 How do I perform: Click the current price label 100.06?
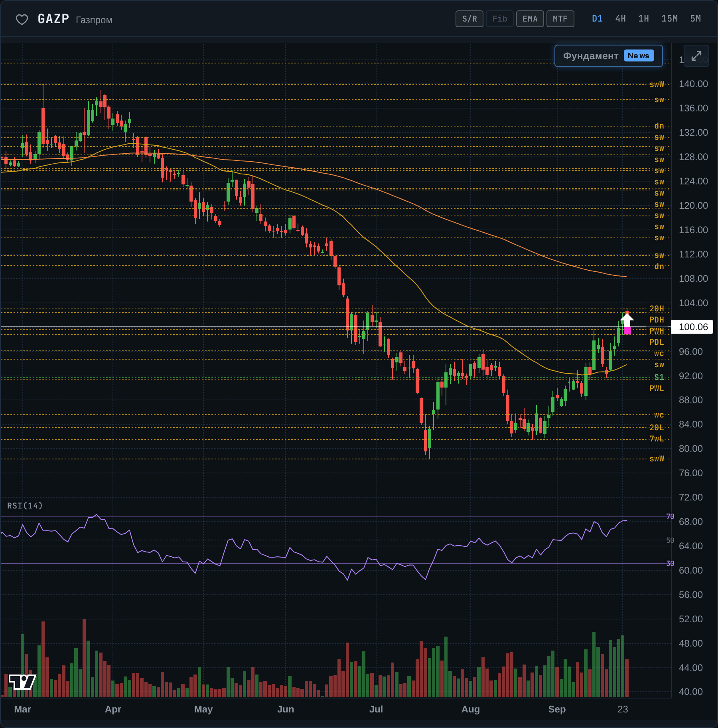click(693, 327)
